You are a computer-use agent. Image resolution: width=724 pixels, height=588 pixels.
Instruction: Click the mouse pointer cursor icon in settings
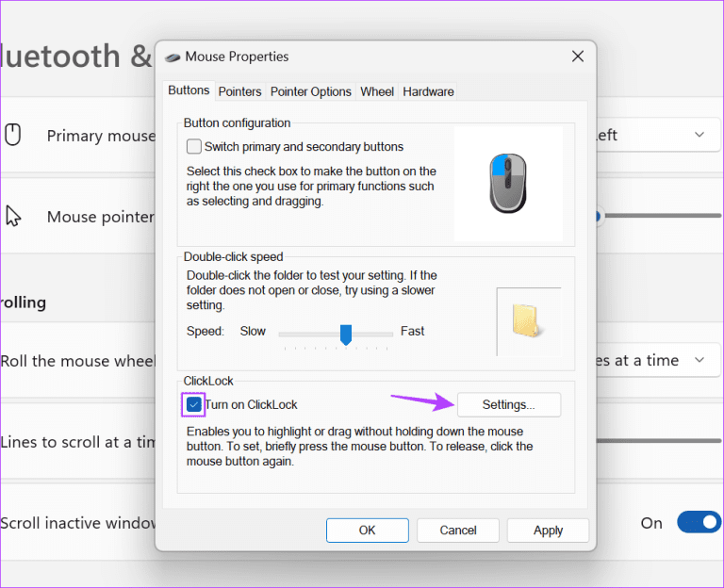13,217
